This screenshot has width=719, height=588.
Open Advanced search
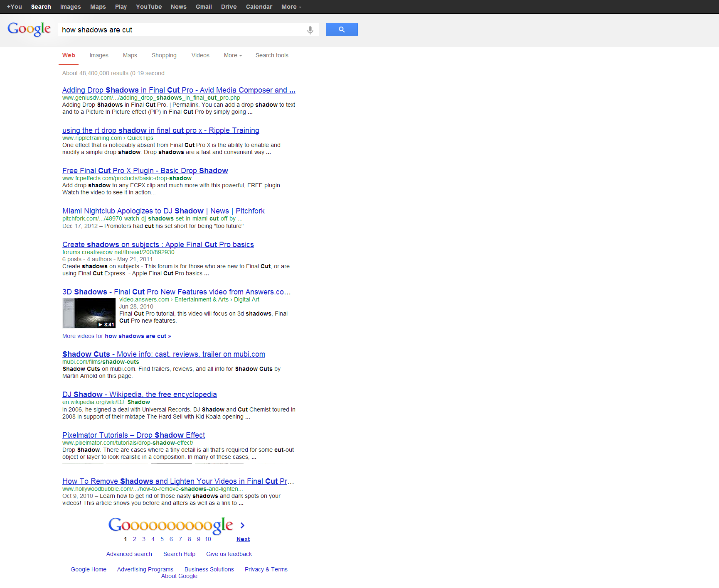point(129,554)
